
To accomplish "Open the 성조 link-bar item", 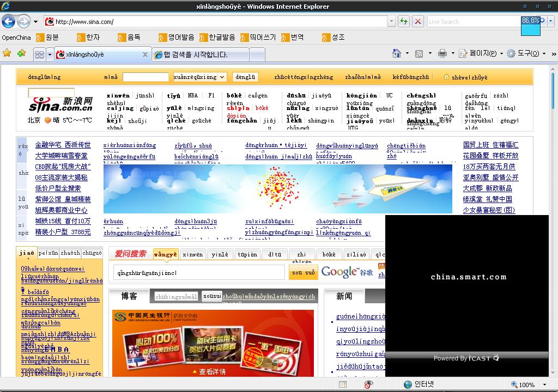I will pos(333,38).
